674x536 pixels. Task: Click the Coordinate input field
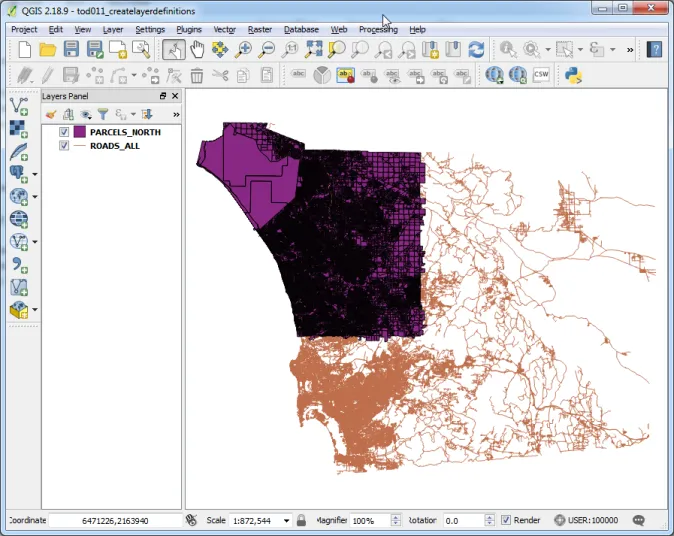pyautogui.click(x=114, y=521)
